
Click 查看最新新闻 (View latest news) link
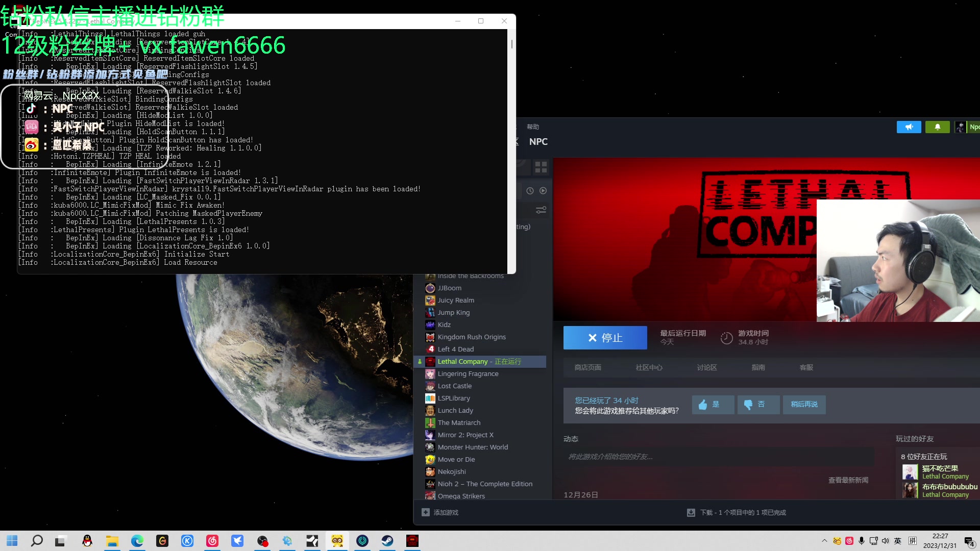pyautogui.click(x=848, y=480)
